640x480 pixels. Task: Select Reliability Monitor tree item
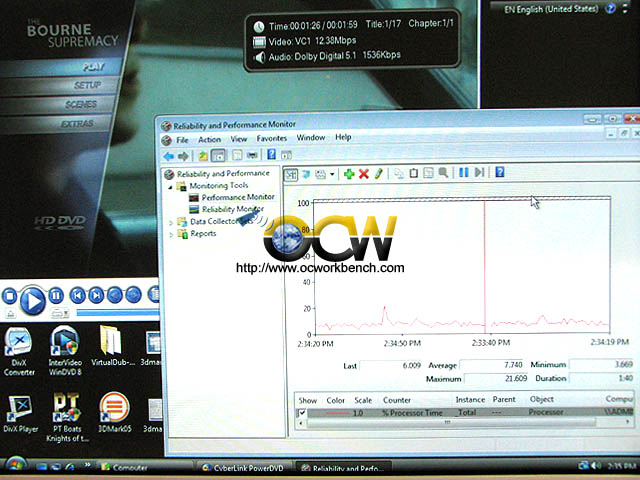coord(233,209)
